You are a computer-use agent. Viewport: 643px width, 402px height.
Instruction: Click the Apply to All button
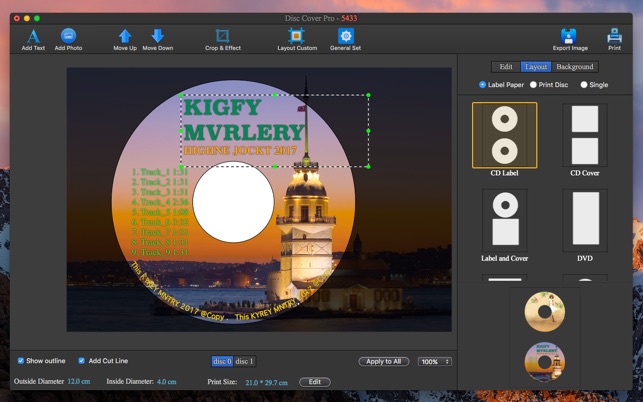(x=384, y=361)
